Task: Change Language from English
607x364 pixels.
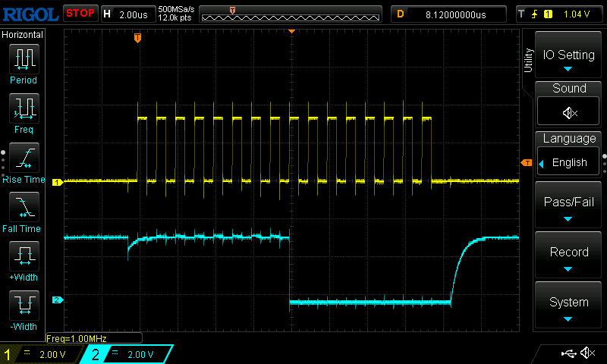Action: (x=569, y=162)
